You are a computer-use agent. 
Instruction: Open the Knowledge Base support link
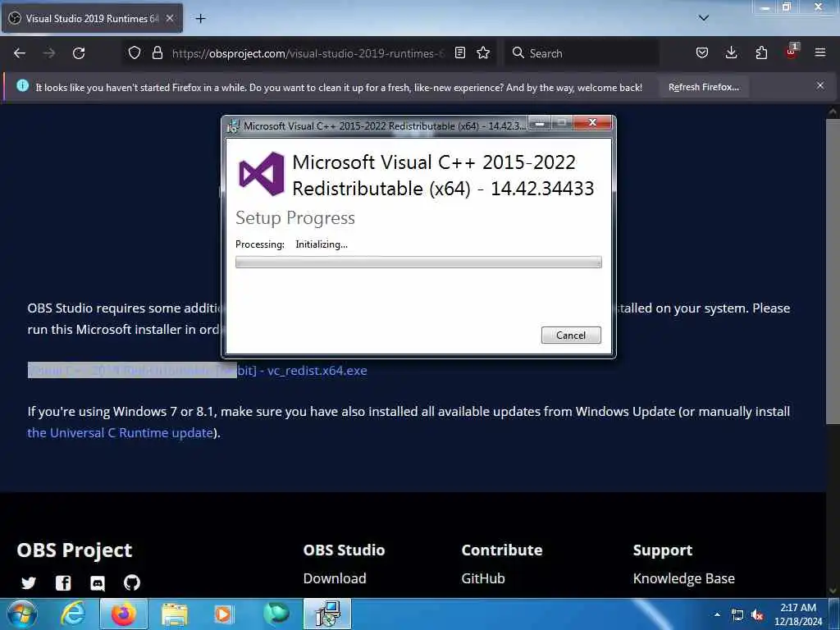coord(684,578)
